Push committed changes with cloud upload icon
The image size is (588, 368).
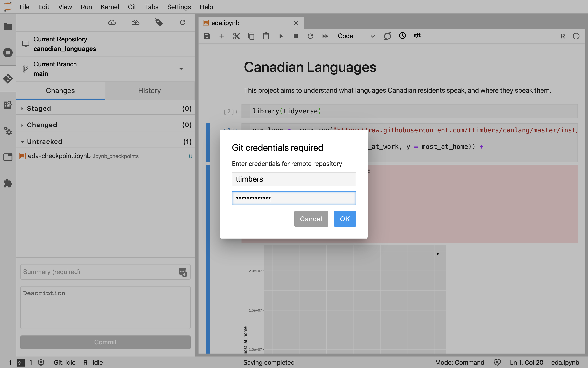(x=135, y=23)
